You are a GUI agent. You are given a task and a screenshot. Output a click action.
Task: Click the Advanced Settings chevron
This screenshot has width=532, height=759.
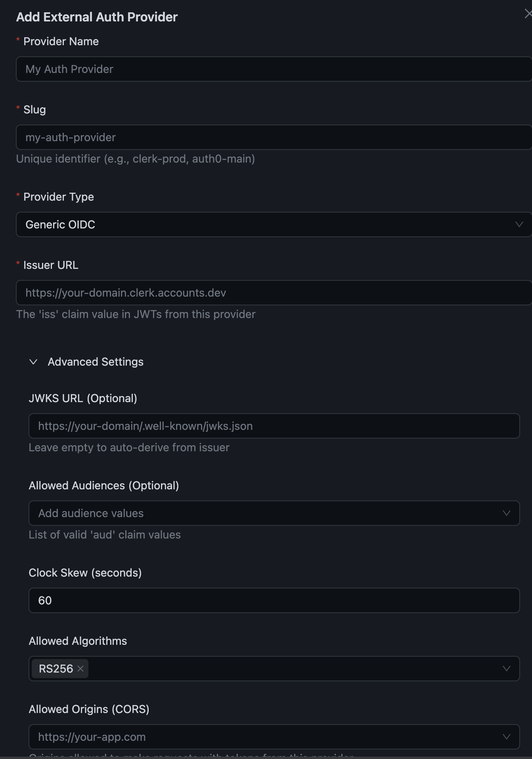pyautogui.click(x=34, y=362)
